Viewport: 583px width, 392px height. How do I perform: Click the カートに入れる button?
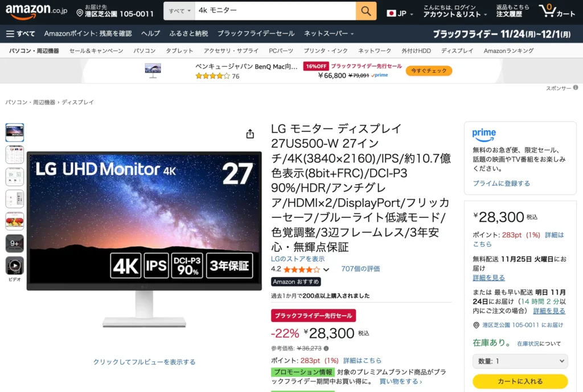[520, 381]
